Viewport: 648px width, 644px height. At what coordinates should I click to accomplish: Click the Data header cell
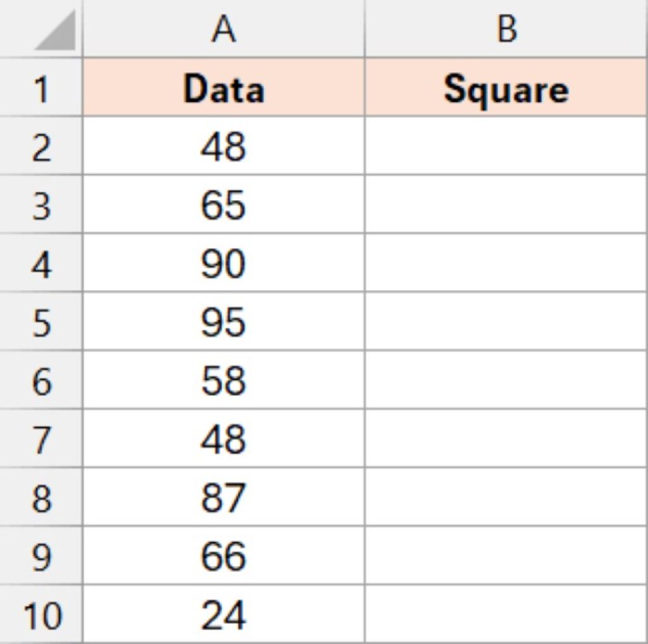(x=221, y=85)
